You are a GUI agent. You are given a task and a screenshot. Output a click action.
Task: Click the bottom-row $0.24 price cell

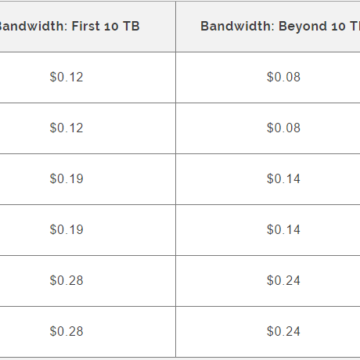(283, 331)
